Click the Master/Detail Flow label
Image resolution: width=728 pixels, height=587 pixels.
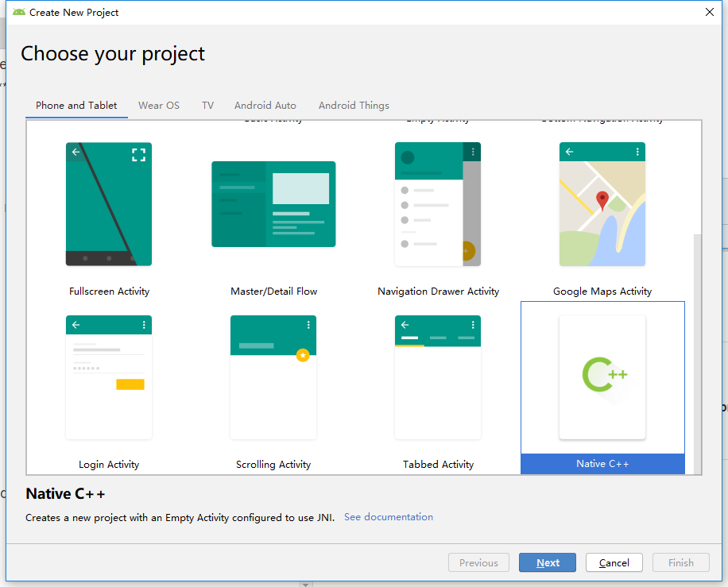tap(274, 292)
